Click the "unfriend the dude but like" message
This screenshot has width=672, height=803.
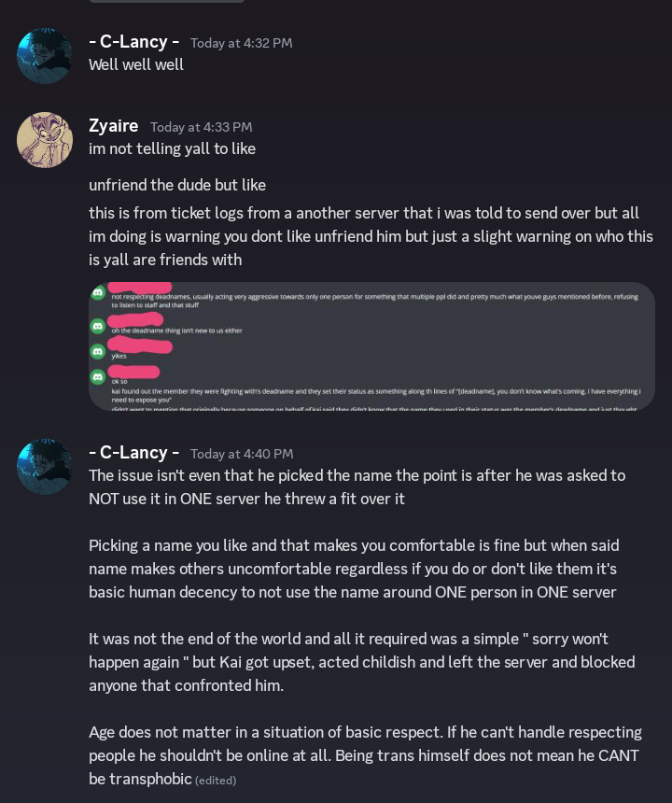point(177,185)
